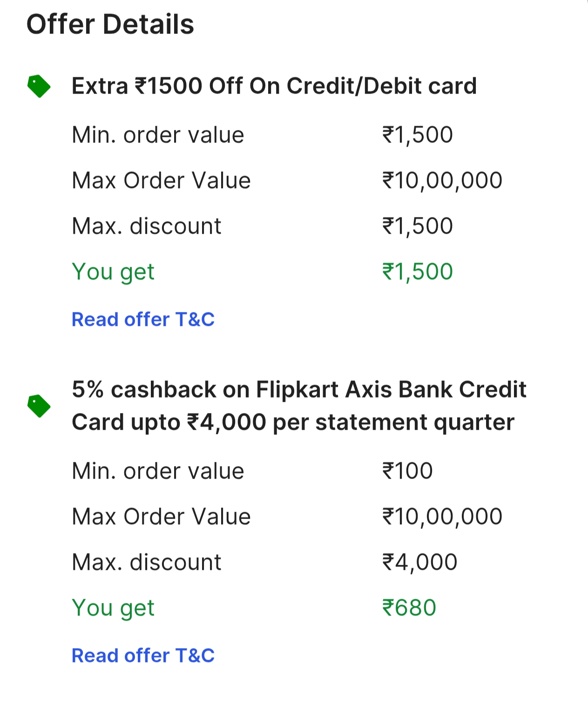Open Read offer T&C for Credit/Debit card offer

[x=143, y=319]
